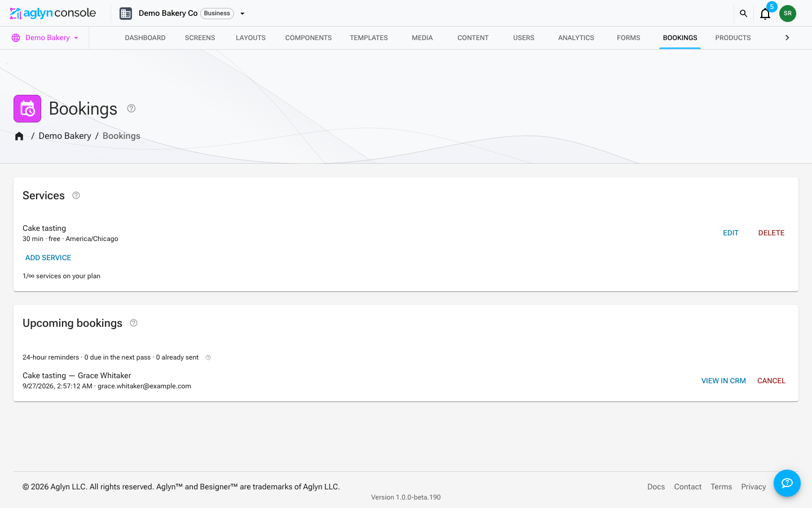
Task: Show help for the Services section
Action: pyautogui.click(x=76, y=195)
